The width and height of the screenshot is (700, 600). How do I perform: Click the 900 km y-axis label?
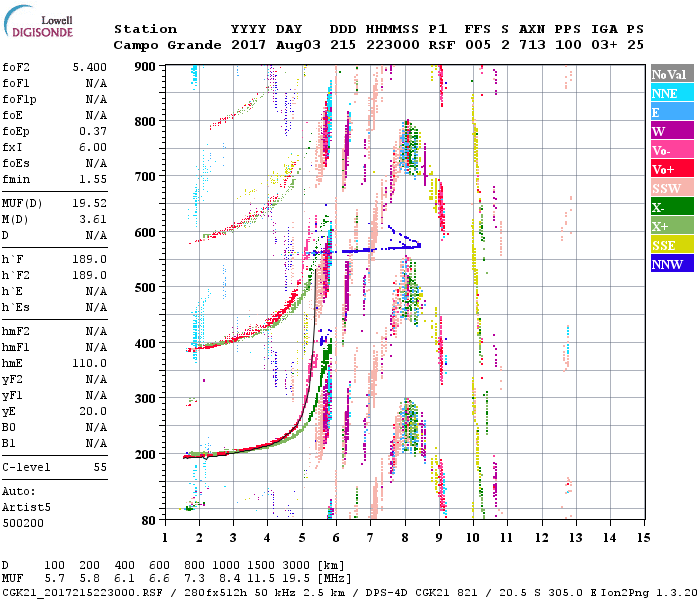coord(145,67)
